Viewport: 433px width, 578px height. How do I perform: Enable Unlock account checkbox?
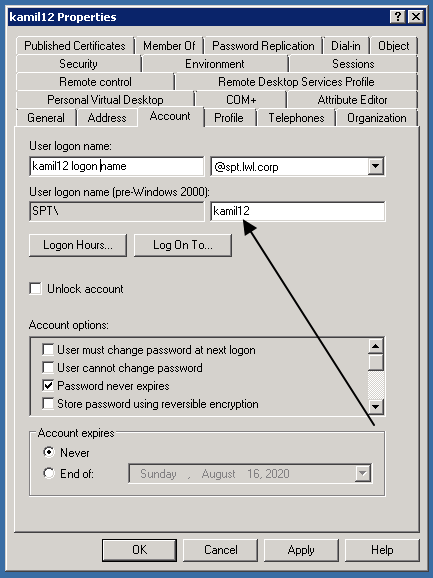point(36,289)
